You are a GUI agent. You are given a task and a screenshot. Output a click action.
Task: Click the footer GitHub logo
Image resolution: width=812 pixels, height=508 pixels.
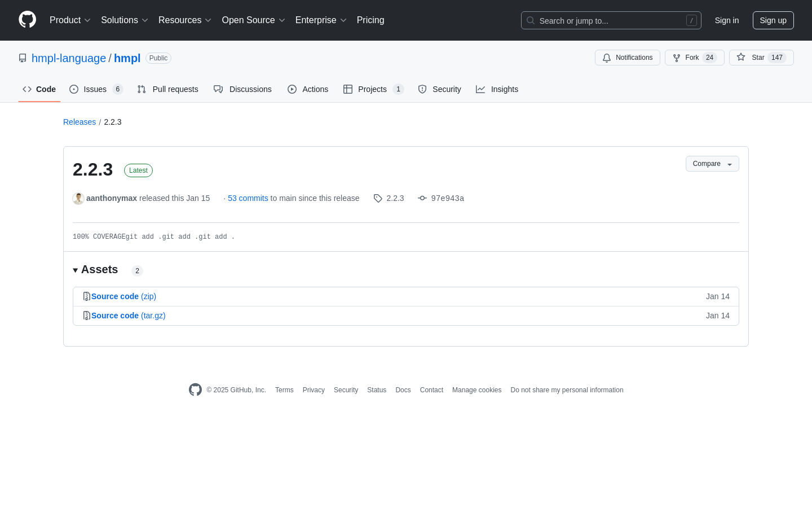pyautogui.click(x=195, y=389)
